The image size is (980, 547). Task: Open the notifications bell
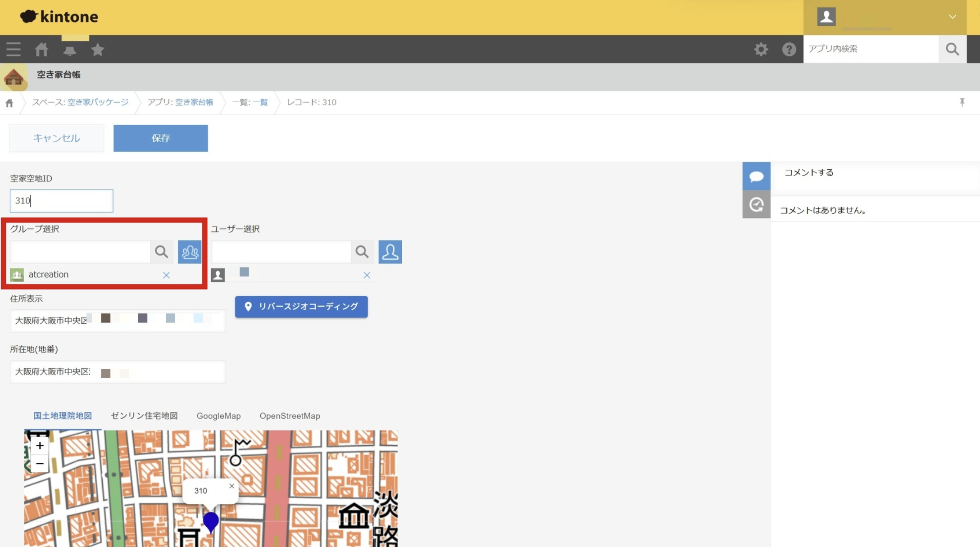69,50
